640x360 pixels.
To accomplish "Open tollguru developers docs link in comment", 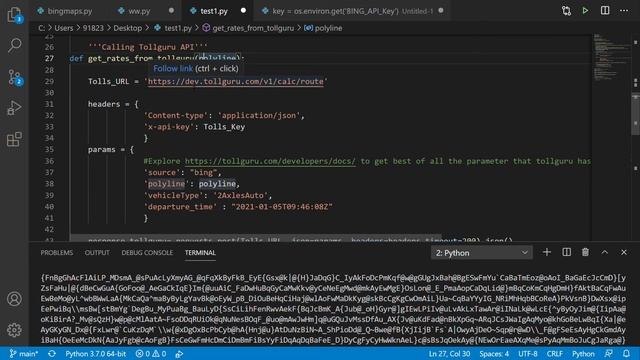I will pos(270,161).
